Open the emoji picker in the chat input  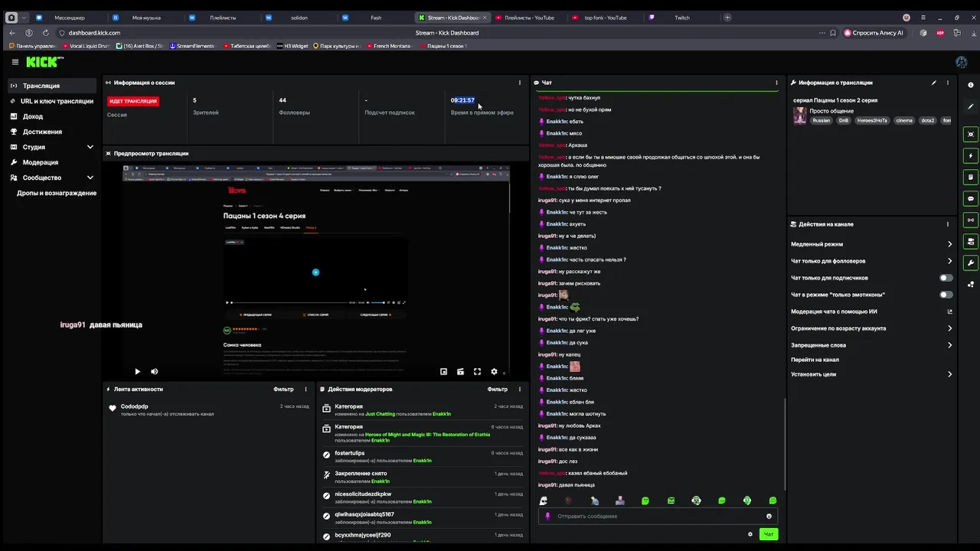point(769,516)
